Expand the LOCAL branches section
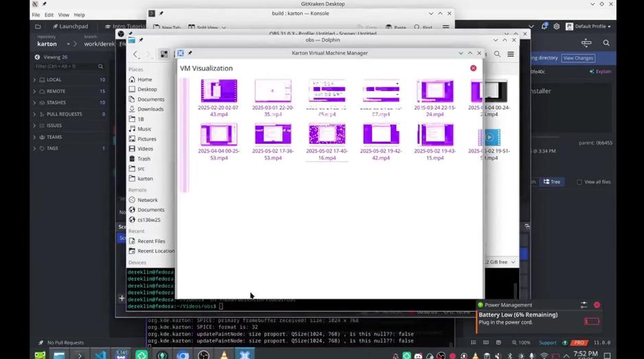 (x=34, y=80)
